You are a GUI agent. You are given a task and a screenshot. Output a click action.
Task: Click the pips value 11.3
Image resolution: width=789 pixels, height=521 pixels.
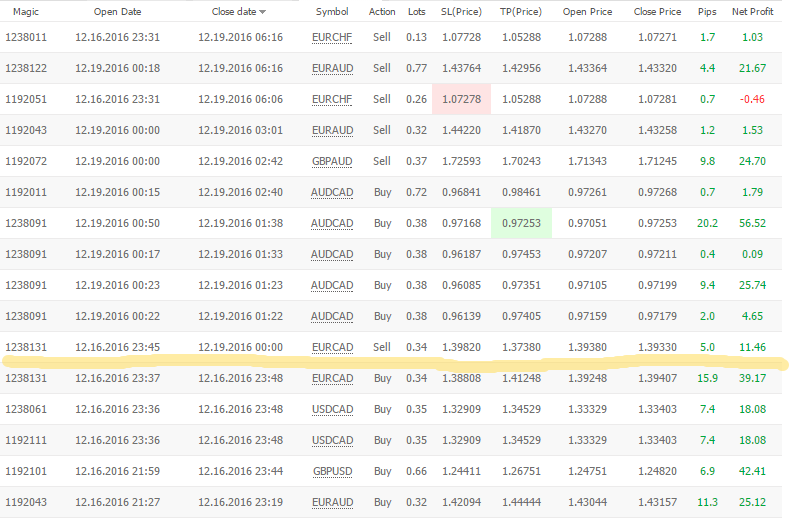coord(707,502)
